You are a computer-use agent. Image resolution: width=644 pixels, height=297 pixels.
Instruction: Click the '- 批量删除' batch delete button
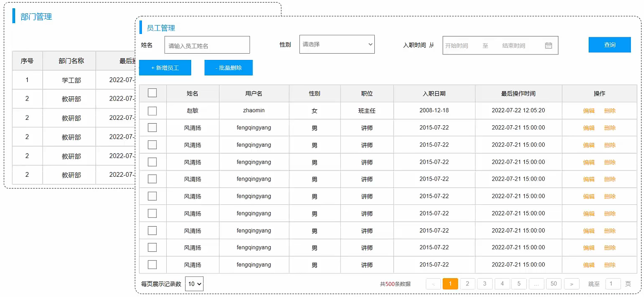pos(228,67)
